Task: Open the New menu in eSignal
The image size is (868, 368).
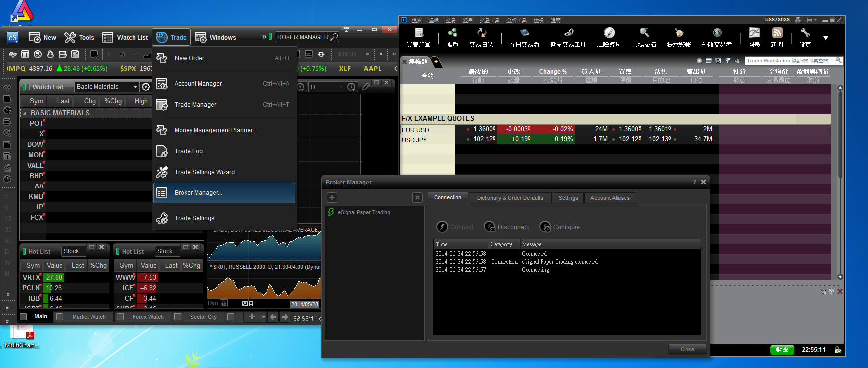Action: (x=42, y=37)
